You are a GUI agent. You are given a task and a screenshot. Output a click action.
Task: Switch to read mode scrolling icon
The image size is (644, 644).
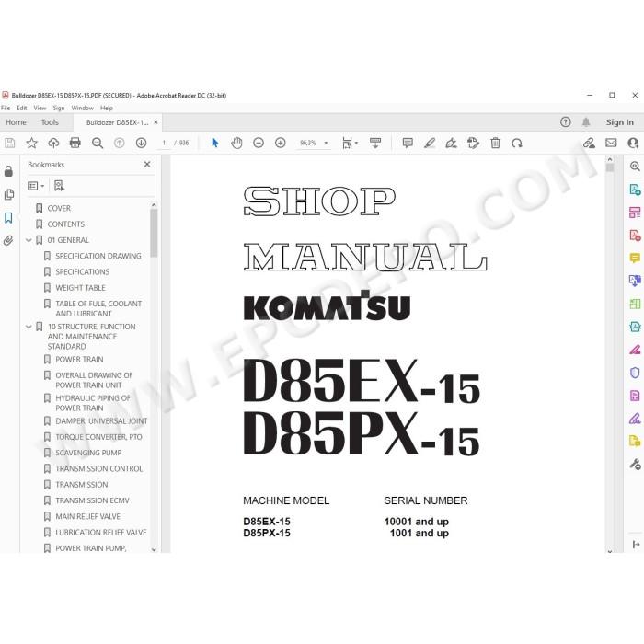click(x=375, y=143)
